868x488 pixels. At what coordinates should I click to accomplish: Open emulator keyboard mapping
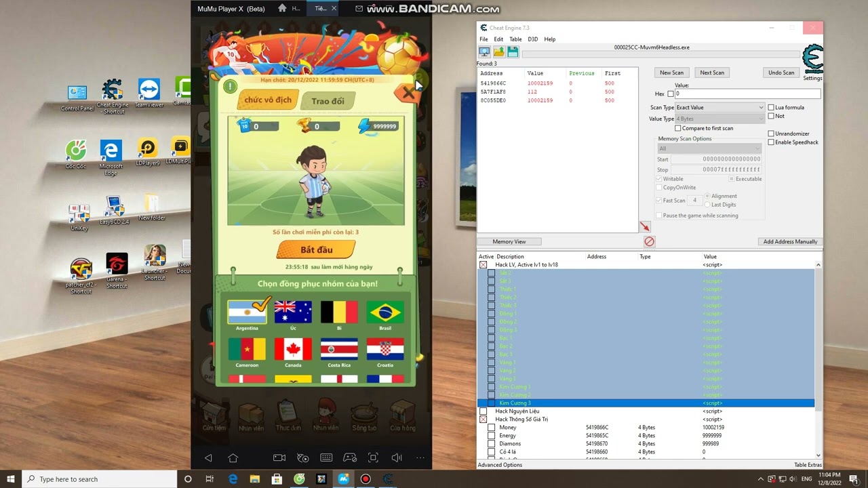coord(326,458)
